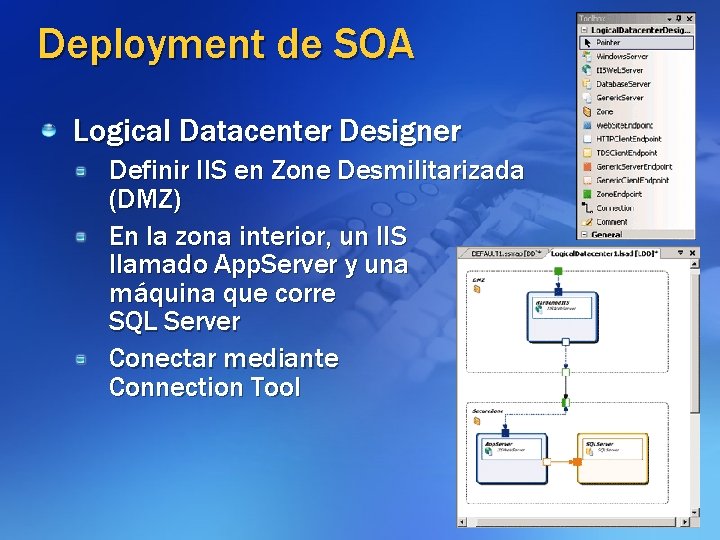Screen dimensions: 720x540
Task: Select the SQLServer box in the diagram
Action: tap(613, 459)
